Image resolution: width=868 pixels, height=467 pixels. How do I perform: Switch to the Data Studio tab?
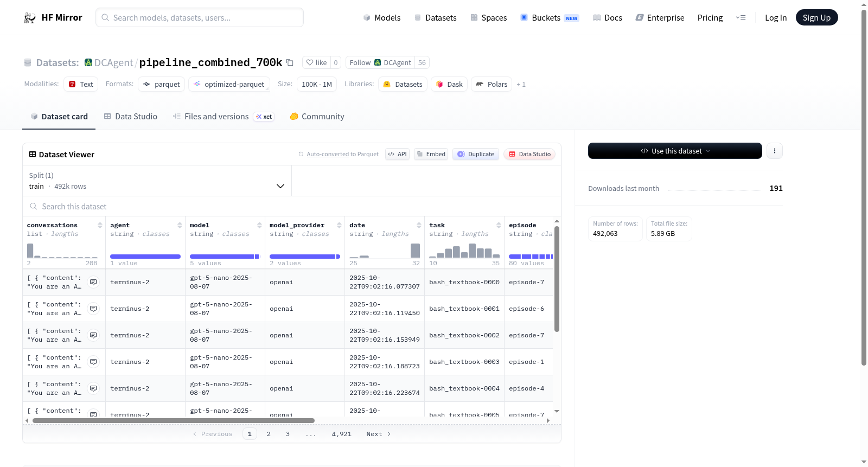click(x=131, y=117)
